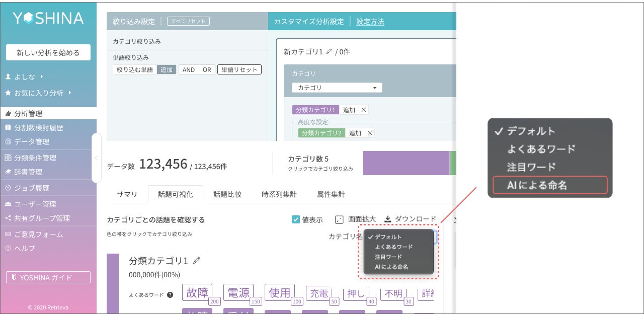This screenshot has width=644, height=316.
Task: Click the 故障 word tag with 200
Action: [x=197, y=293]
